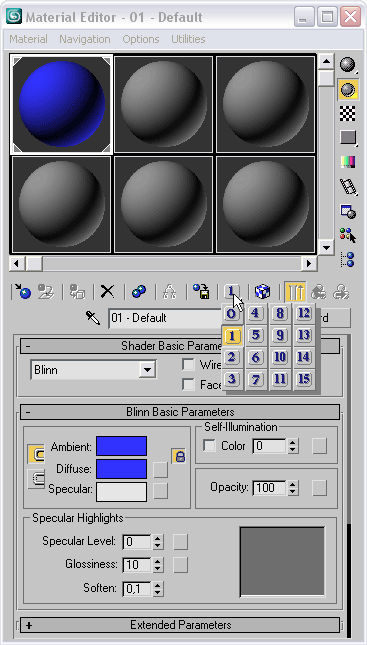Viewport: 367px width, 645px height.
Task: Click the Get Material icon
Action: point(22,292)
